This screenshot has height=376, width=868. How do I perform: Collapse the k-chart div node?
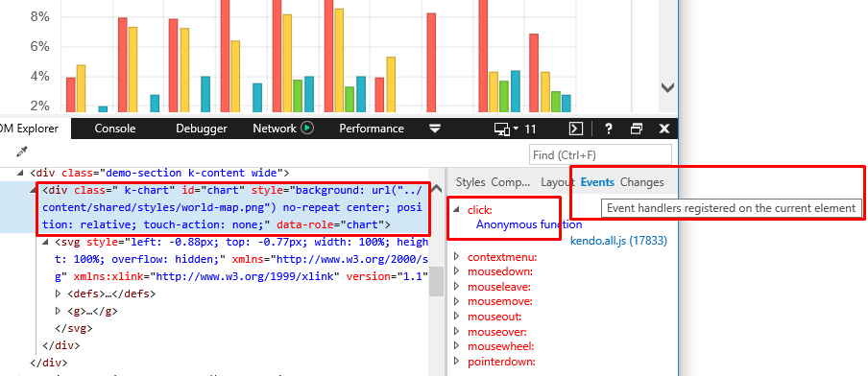34,190
